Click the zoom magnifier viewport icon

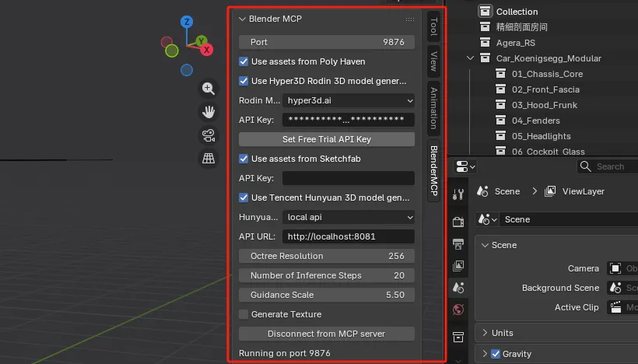(x=209, y=88)
